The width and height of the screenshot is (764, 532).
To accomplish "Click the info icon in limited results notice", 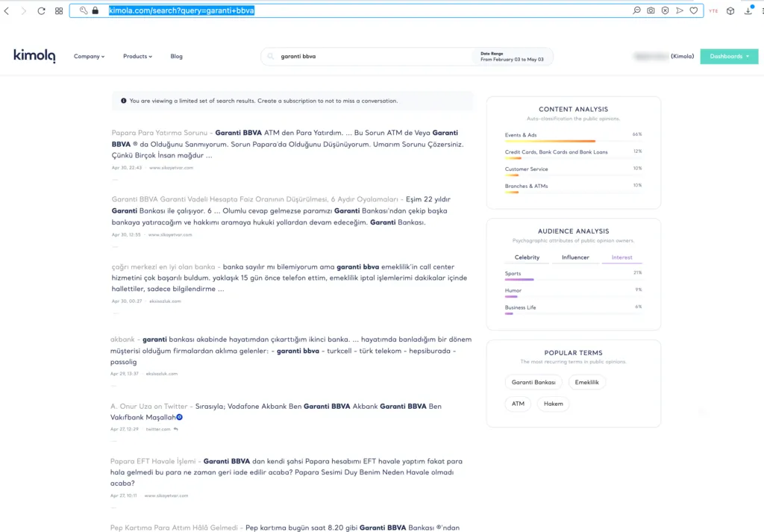I will 123,101.
